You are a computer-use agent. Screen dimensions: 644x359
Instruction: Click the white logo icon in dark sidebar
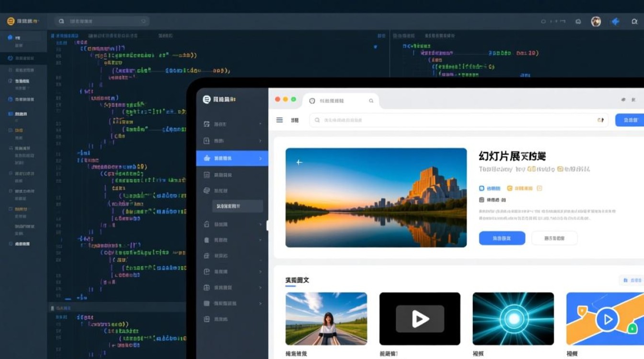pyautogui.click(x=207, y=99)
